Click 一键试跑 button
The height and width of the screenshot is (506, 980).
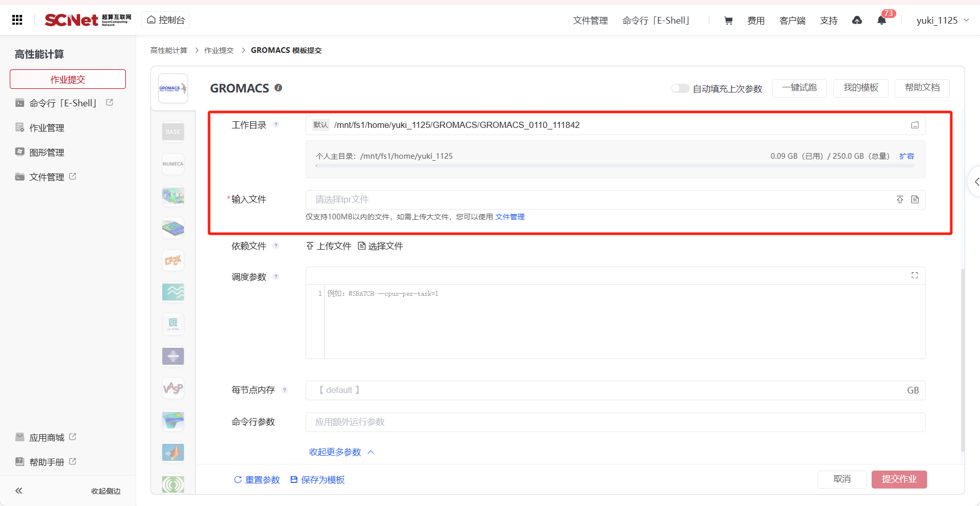(799, 88)
